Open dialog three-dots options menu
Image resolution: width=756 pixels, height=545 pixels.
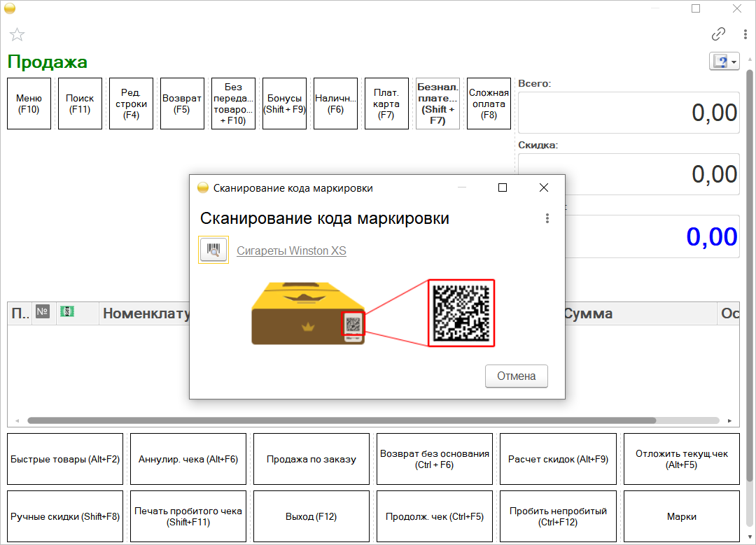pyautogui.click(x=547, y=218)
